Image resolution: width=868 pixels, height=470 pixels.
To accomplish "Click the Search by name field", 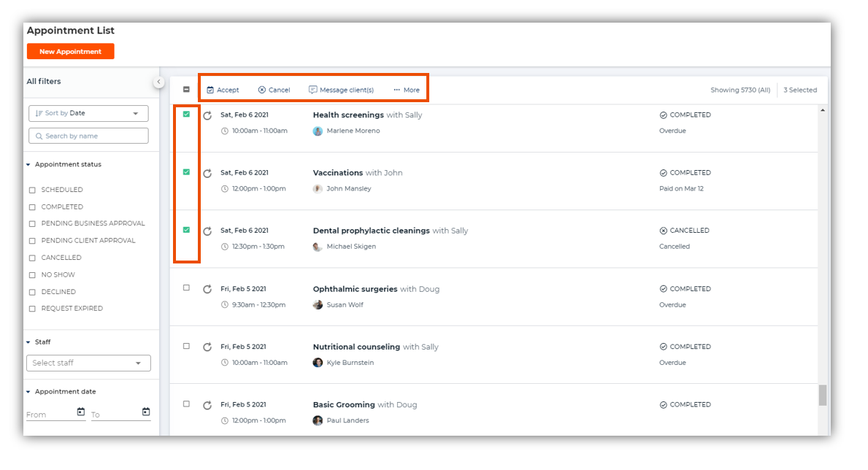I will [88, 136].
